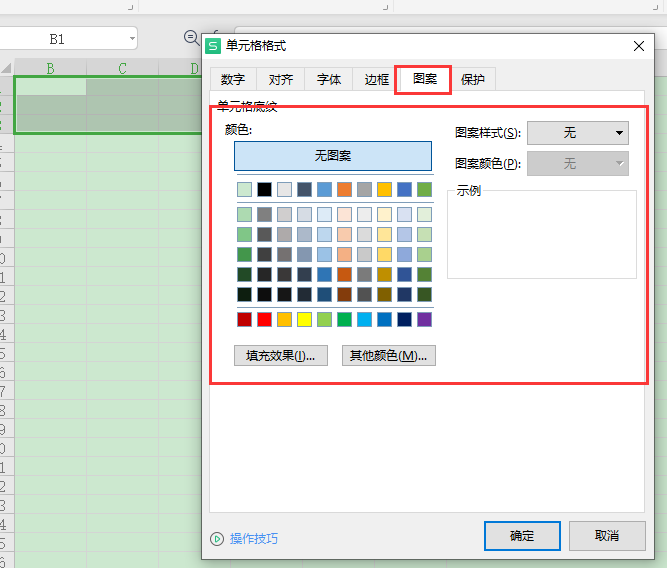Close the 单元格格式 dialog with X
This screenshot has height=568, width=667.
(x=639, y=45)
